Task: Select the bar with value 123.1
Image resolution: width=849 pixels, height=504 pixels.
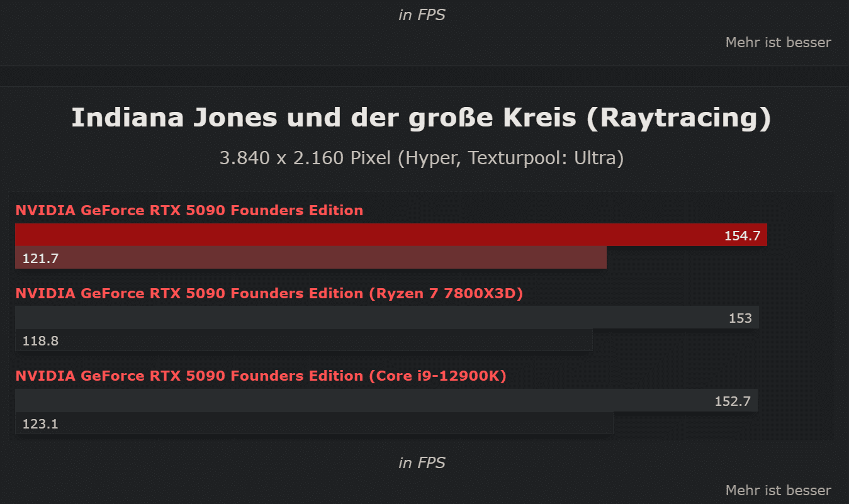Action: pos(314,423)
